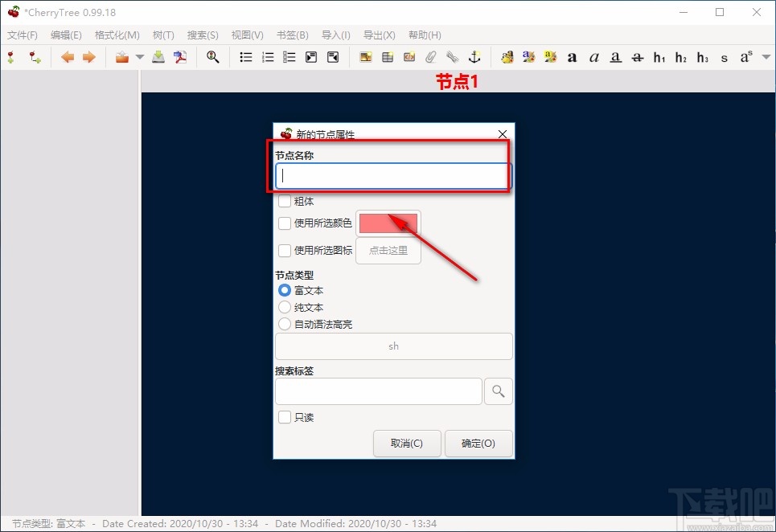Go forward to next node arrow

click(89, 57)
